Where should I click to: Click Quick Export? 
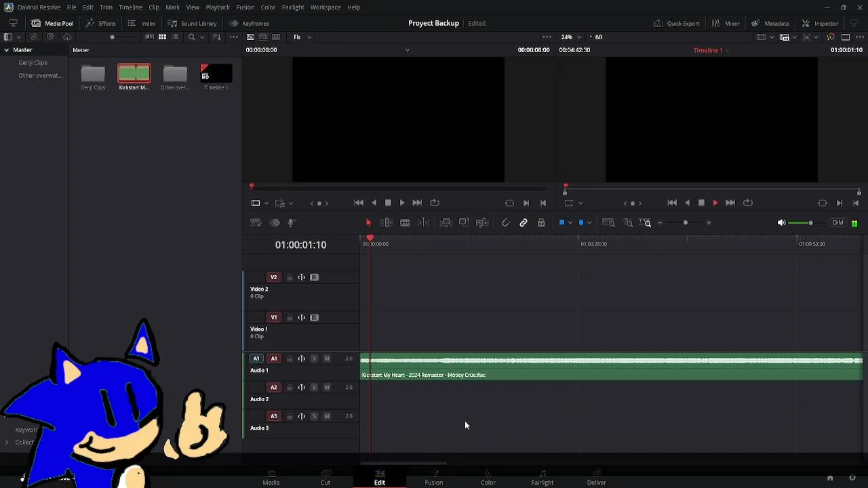(x=677, y=23)
